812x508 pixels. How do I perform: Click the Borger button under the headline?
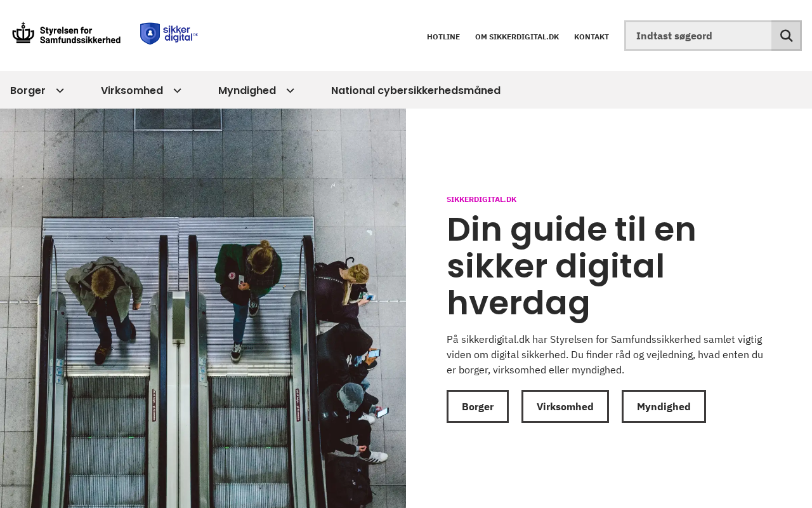(x=478, y=406)
